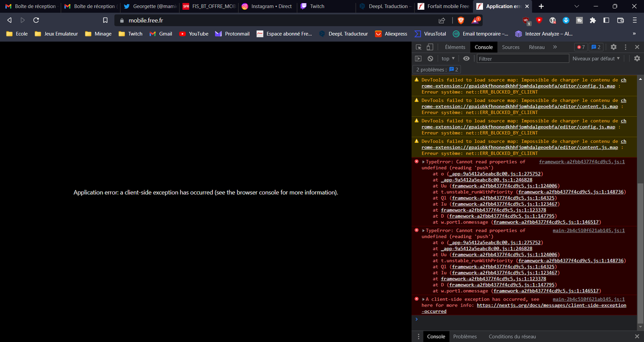Click the 2 issues counter badge
This screenshot has width=644, height=342.
tap(596, 47)
